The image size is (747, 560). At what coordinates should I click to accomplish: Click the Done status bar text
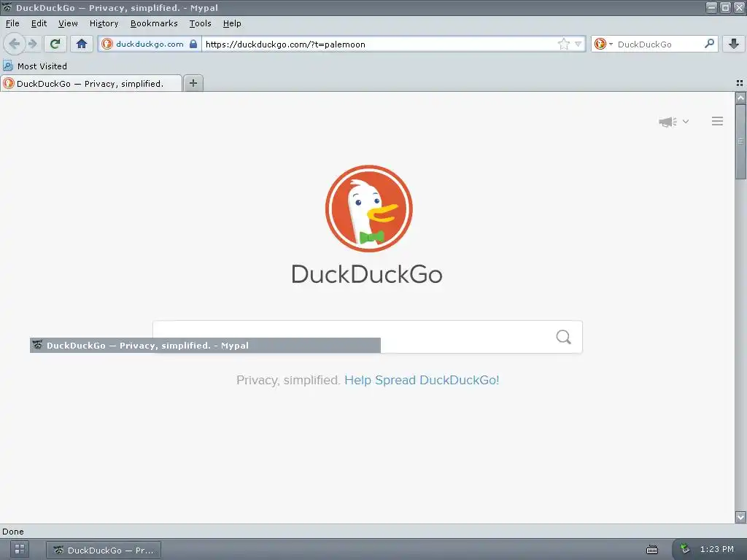13,532
